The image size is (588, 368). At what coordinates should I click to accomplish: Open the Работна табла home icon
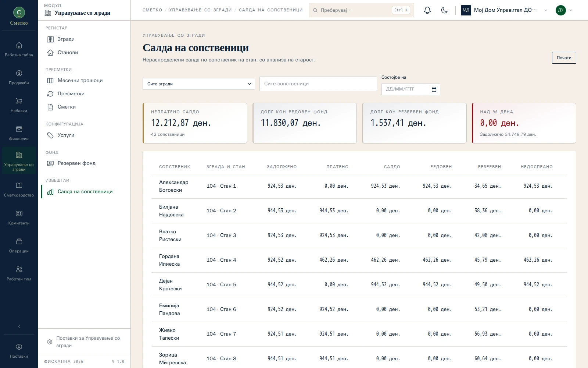tap(19, 45)
